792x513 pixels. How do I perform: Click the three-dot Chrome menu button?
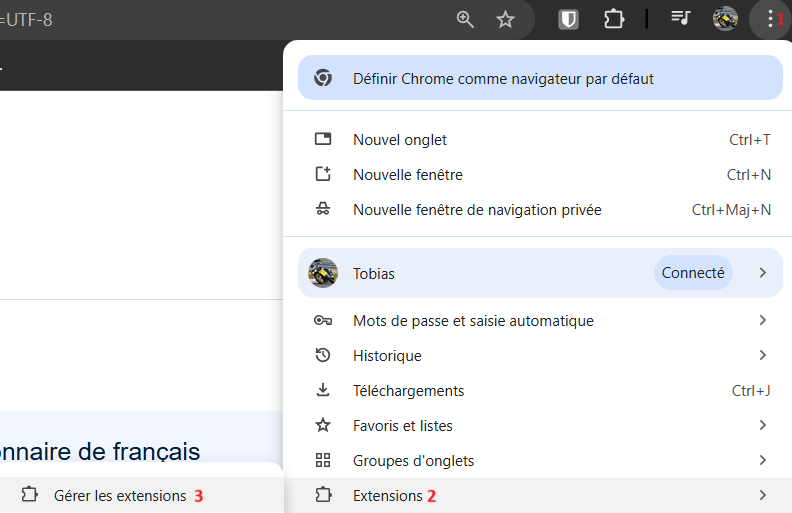click(770, 19)
